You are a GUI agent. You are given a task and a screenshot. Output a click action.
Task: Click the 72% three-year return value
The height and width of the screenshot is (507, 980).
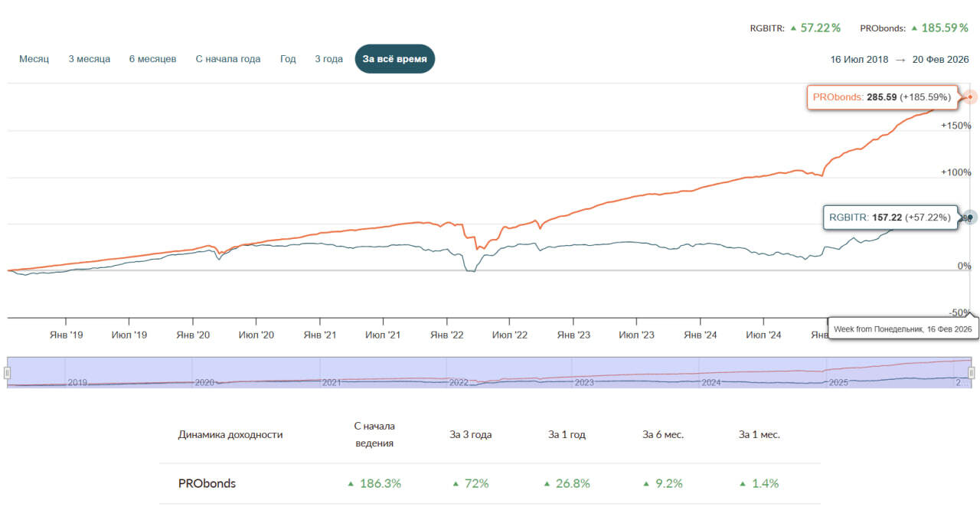[477, 483]
